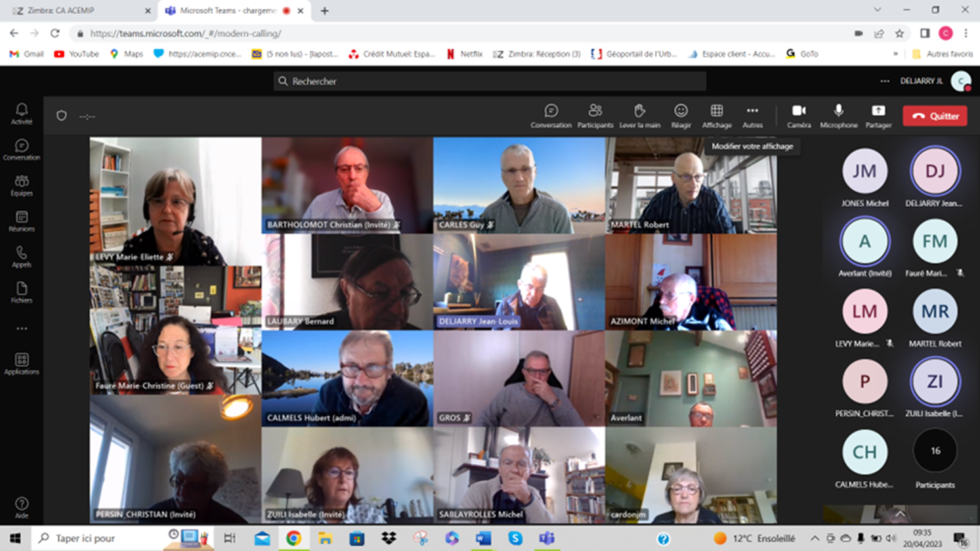Image resolution: width=980 pixels, height=551 pixels.
Task: Toggle the Caméra on or off
Action: tap(798, 116)
